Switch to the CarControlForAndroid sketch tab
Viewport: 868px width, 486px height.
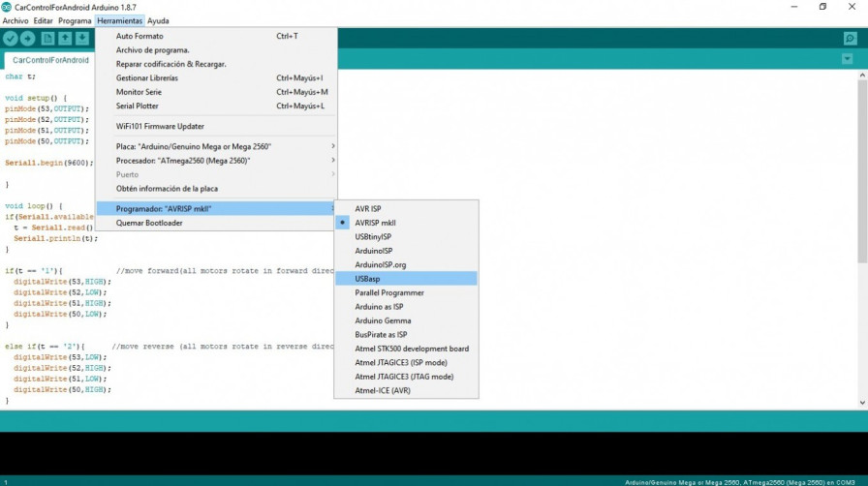point(50,60)
